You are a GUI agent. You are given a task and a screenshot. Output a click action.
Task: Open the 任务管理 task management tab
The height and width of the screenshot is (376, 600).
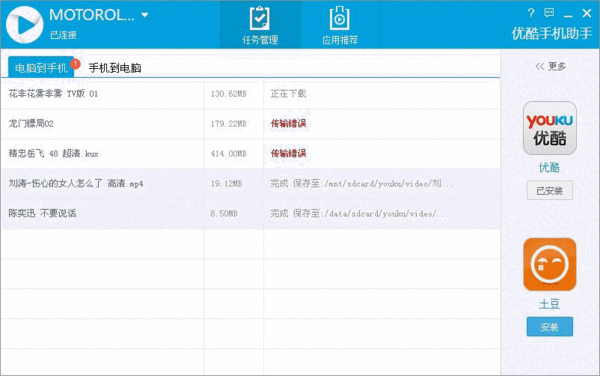pyautogui.click(x=260, y=25)
